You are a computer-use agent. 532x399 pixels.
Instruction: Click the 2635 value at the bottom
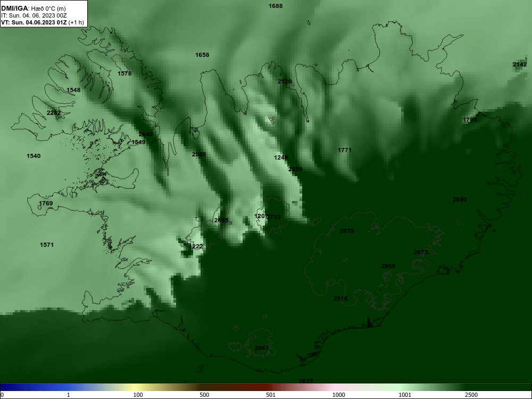tap(306, 381)
